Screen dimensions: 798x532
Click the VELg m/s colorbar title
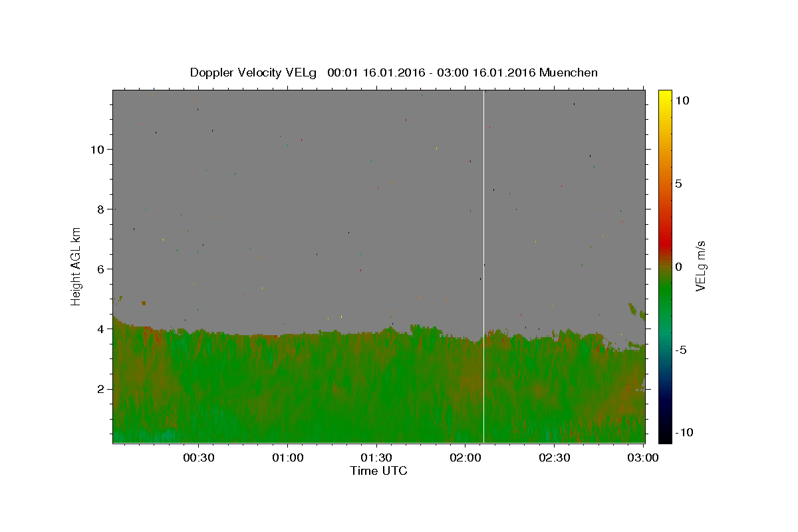point(700,267)
